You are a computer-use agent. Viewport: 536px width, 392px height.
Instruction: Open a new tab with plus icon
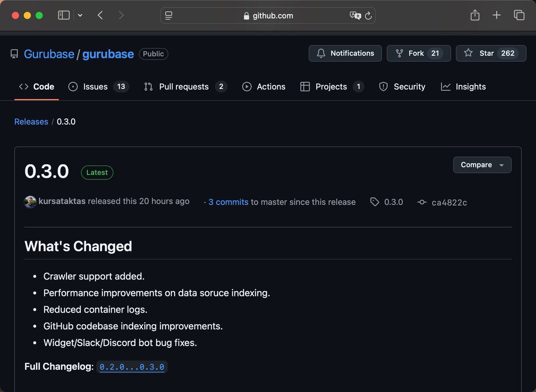click(x=497, y=15)
